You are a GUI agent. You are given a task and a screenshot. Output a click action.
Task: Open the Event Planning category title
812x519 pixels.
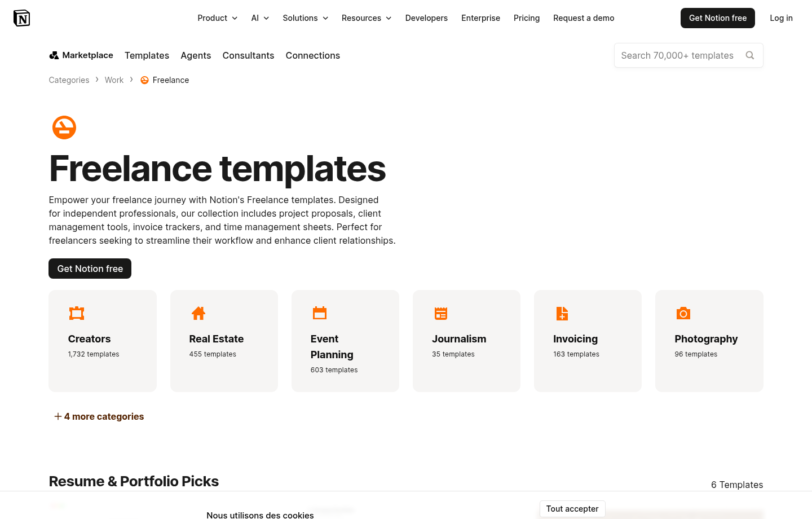click(332, 347)
